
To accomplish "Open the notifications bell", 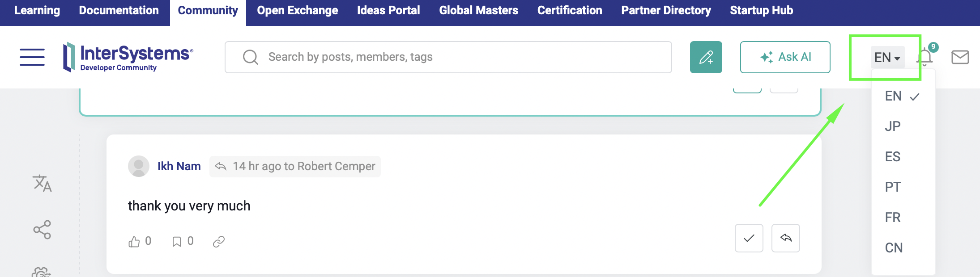I will point(925,57).
